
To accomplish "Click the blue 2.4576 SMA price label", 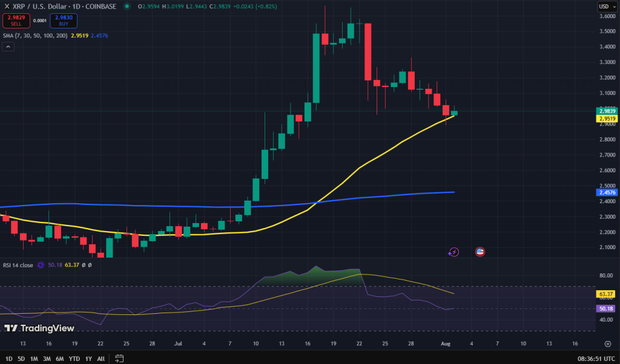I will [x=607, y=192].
